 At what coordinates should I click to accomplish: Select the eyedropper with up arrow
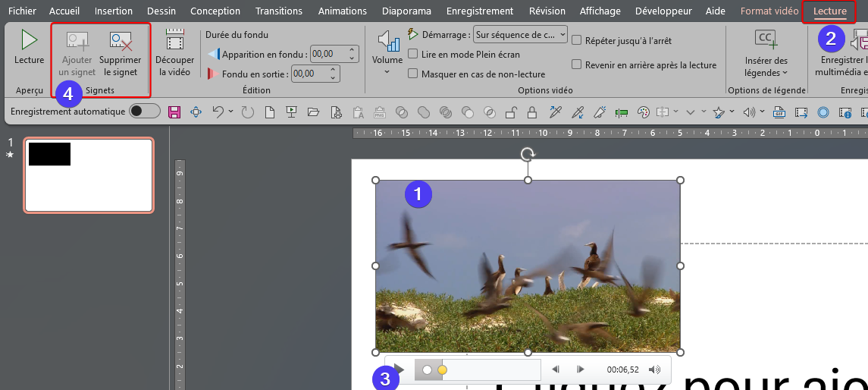click(x=555, y=112)
